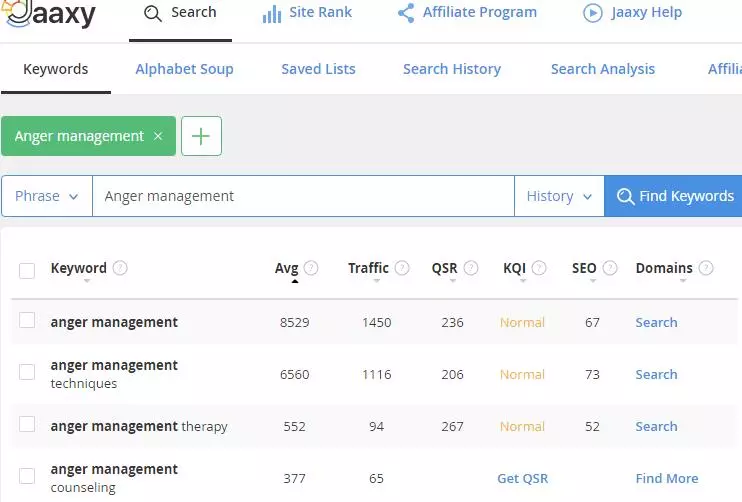
Task: Open the help tooltip next to Avg
Action: pos(311,268)
